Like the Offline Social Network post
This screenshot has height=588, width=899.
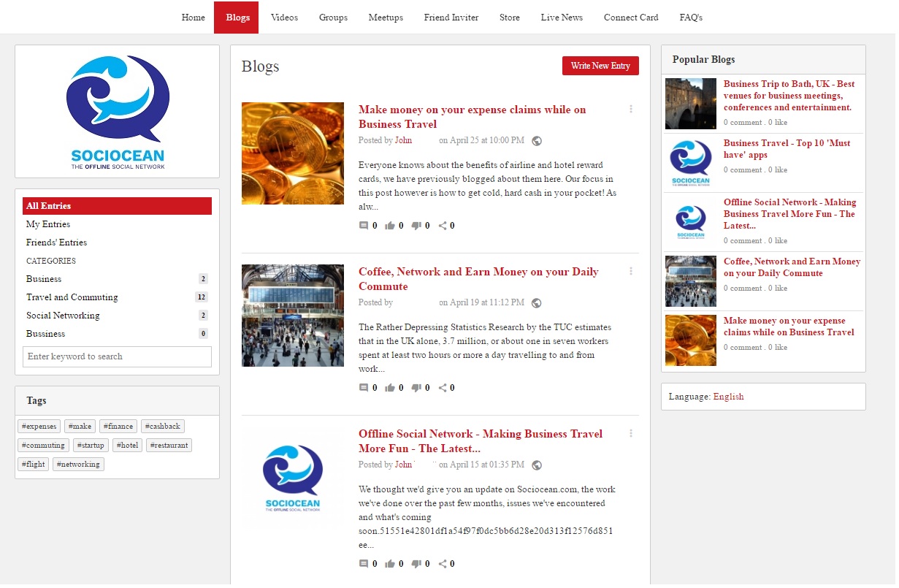tap(390, 564)
